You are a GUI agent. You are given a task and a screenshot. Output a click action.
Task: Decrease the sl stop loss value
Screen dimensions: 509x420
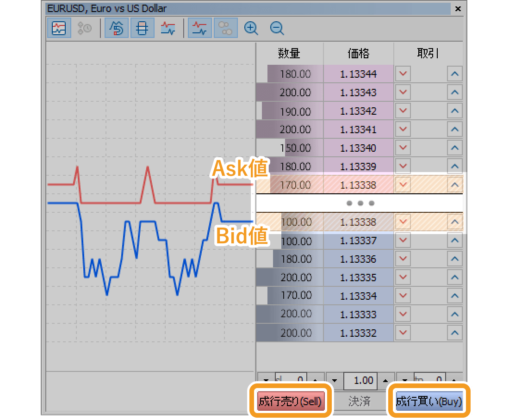tap(266, 380)
